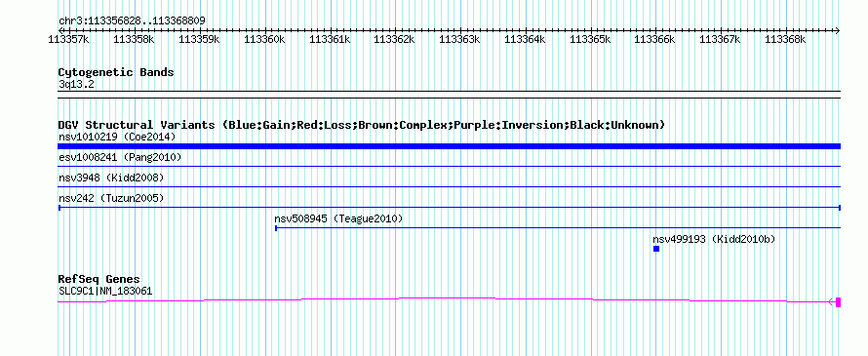Open variant label nsv3948 (Kidd2008)
868x356 pixels.
coord(111,178)
